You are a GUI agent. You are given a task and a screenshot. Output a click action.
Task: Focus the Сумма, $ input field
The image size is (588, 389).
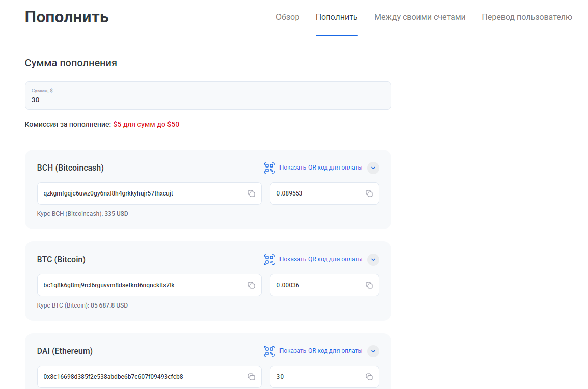point(208,96)
